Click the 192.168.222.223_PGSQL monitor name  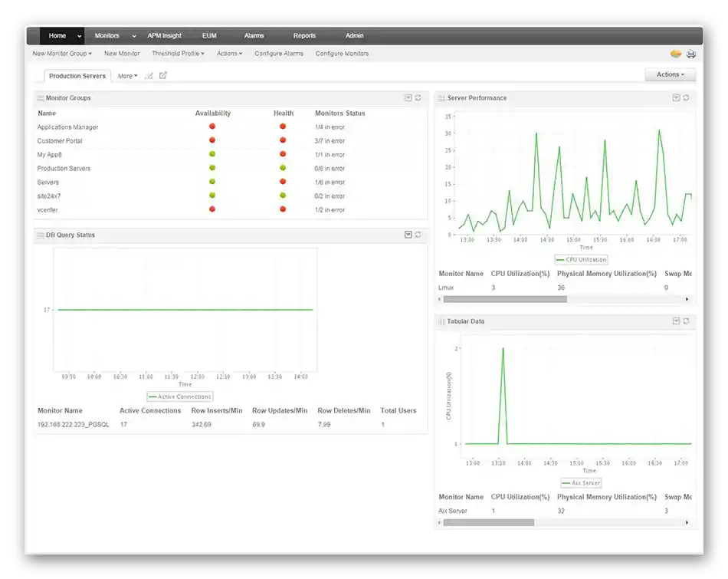(x=74, y=425)
